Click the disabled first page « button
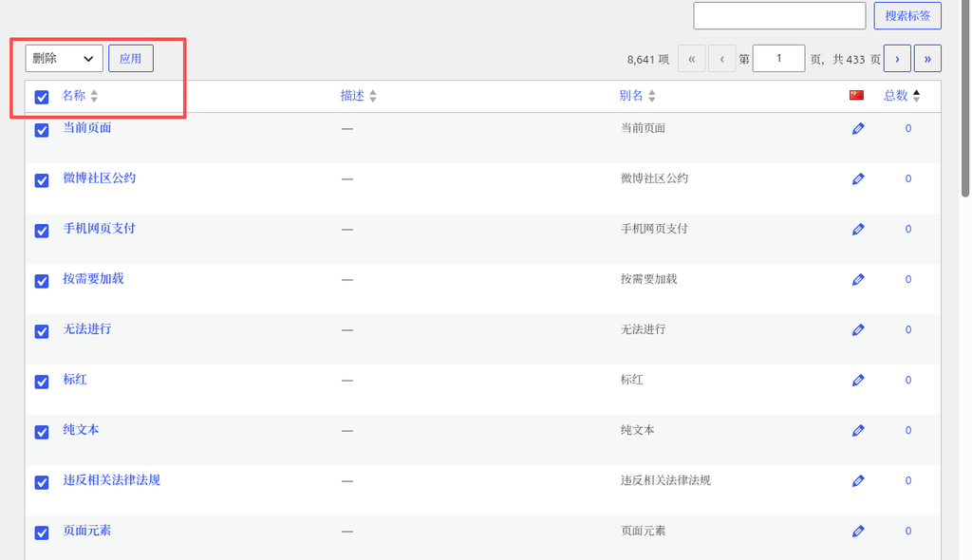This screenshot has height=560, width=972. click(x=691, y=59)
